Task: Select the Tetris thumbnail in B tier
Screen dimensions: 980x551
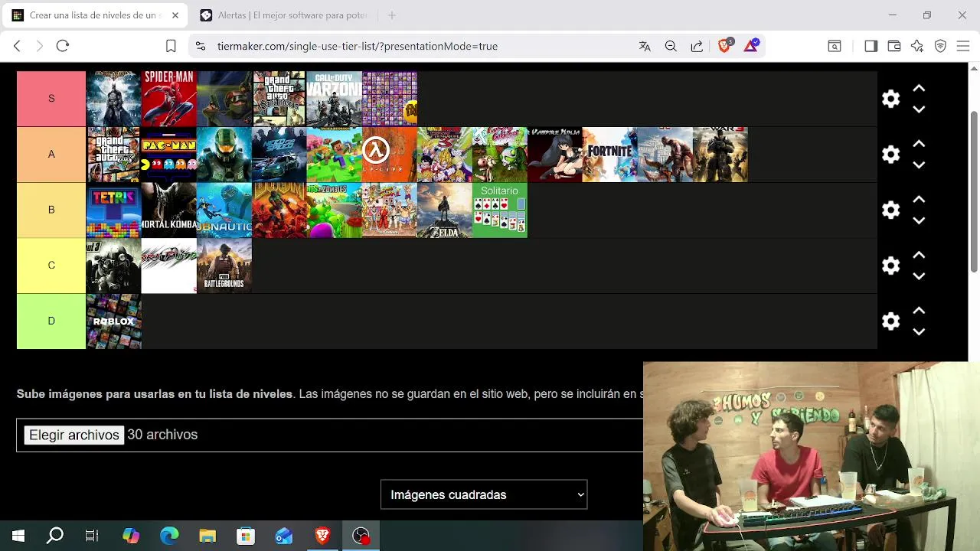Action: click(114, 210)
